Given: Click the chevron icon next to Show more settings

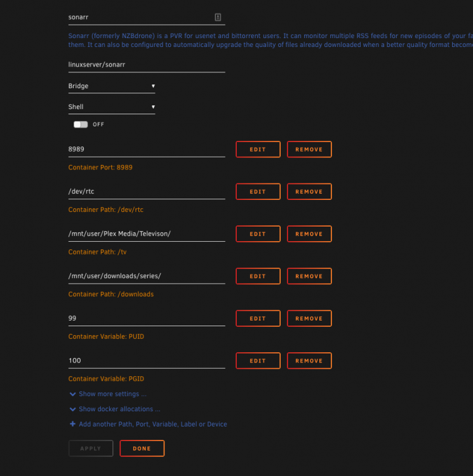Looking at the screenshot, I should point(72,394).
